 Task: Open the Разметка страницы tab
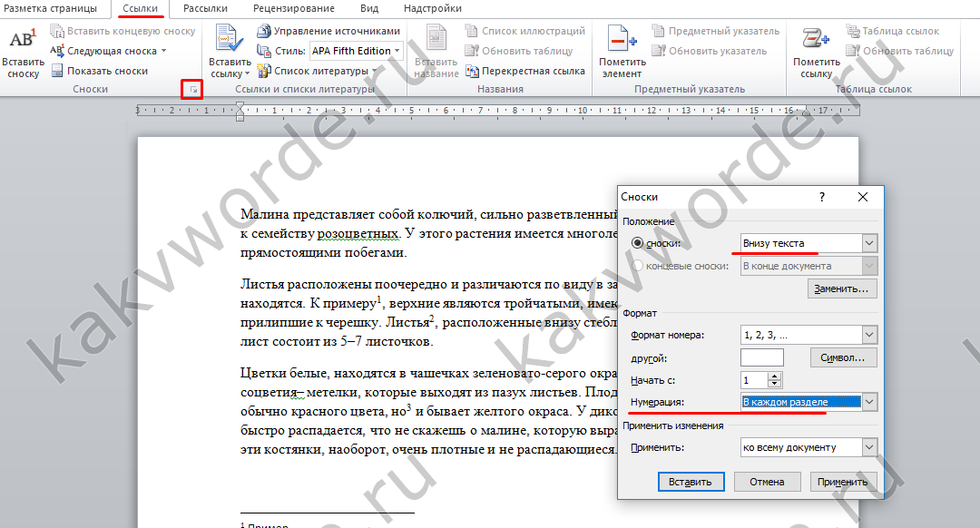tap(50, 8)
